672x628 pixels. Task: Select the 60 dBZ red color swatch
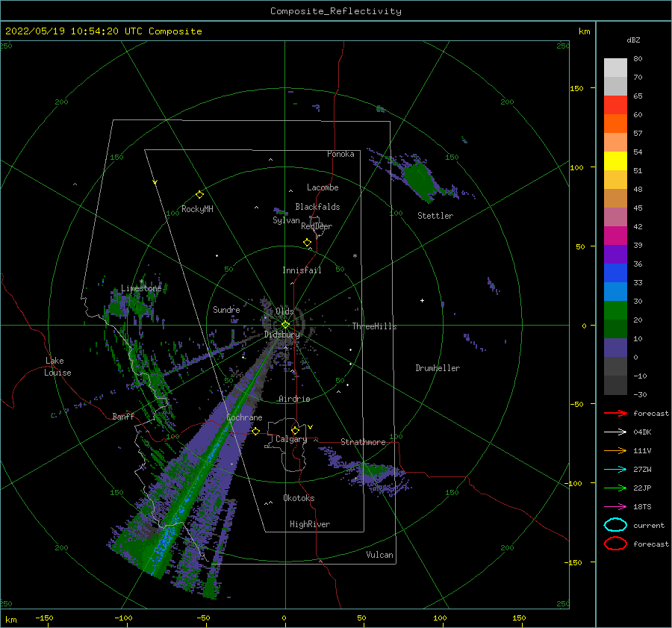click(x=615, y=105)
